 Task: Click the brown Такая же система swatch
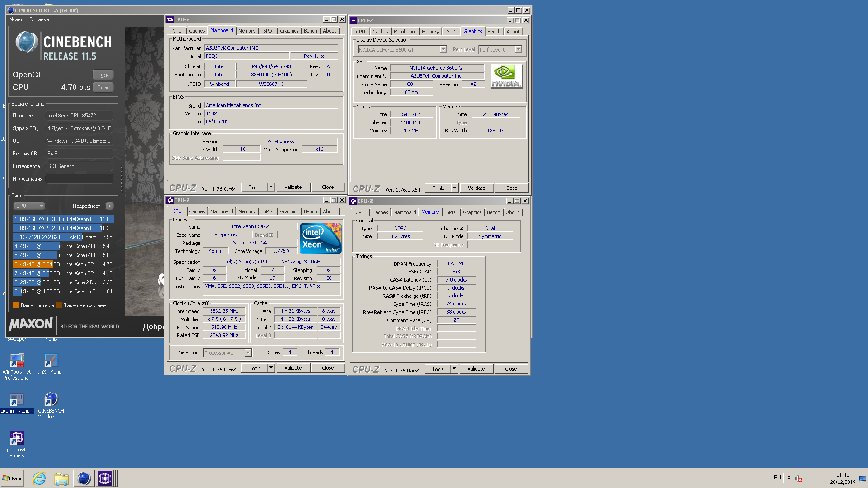click(x=59, y=305)
